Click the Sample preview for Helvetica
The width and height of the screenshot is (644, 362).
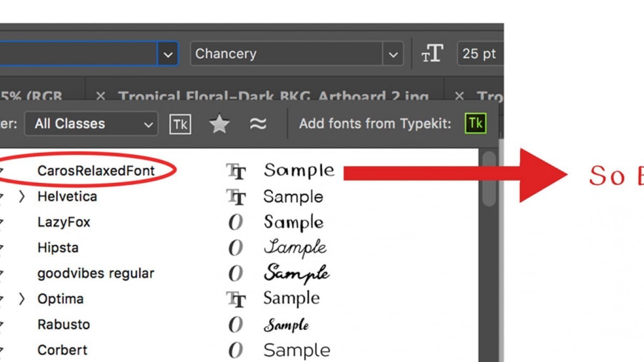coord(293,197)
